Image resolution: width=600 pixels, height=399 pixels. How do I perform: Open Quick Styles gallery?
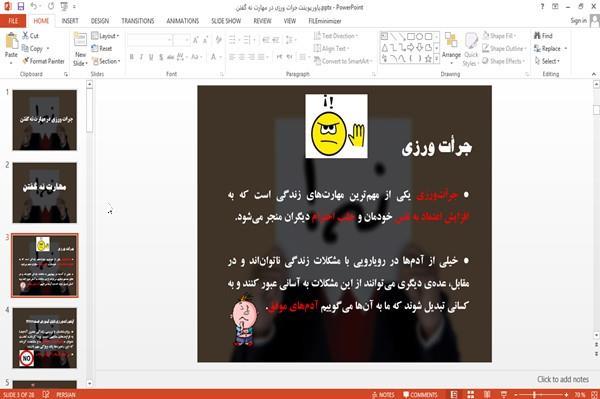[x=471, y=50]
